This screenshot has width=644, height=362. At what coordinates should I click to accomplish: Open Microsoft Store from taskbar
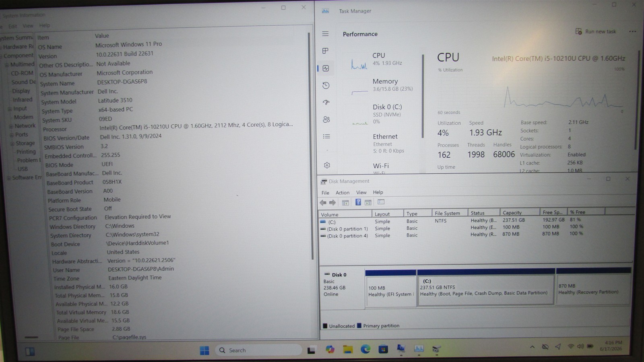coord(383,349)
